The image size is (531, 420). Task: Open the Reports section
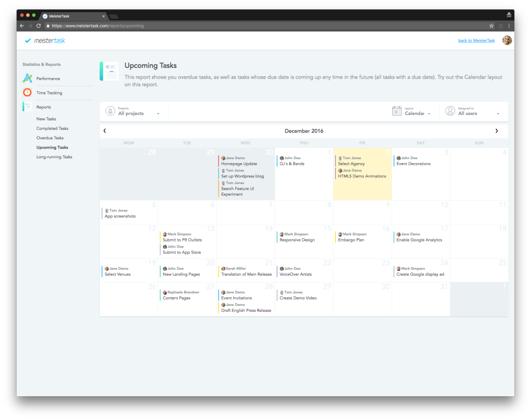[x=44, y=107]
